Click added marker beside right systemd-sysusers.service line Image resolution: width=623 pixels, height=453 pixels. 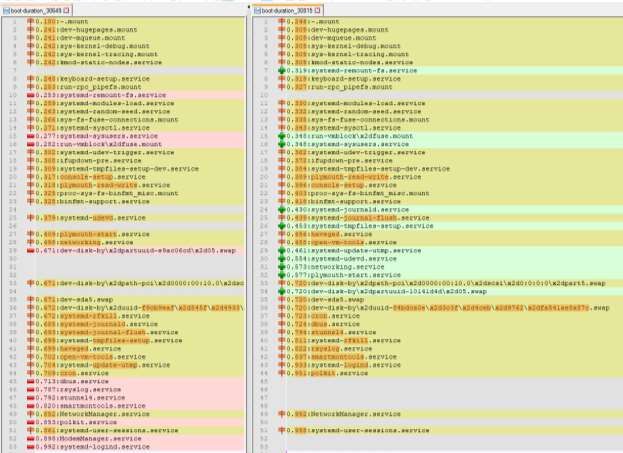[x=282, y=144]
